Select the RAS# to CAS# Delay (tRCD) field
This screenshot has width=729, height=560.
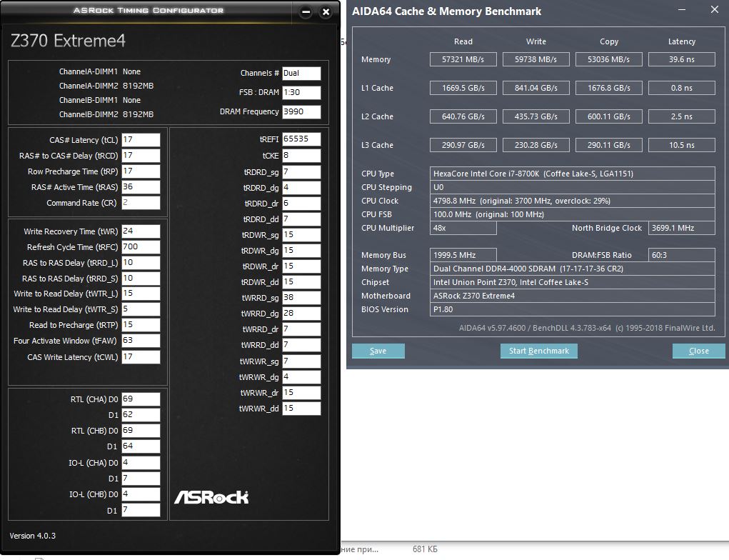click(141, 155)
